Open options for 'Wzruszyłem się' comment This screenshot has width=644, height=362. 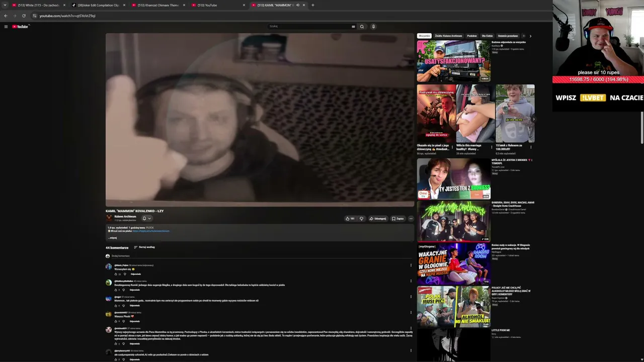(x=411, y=265)
